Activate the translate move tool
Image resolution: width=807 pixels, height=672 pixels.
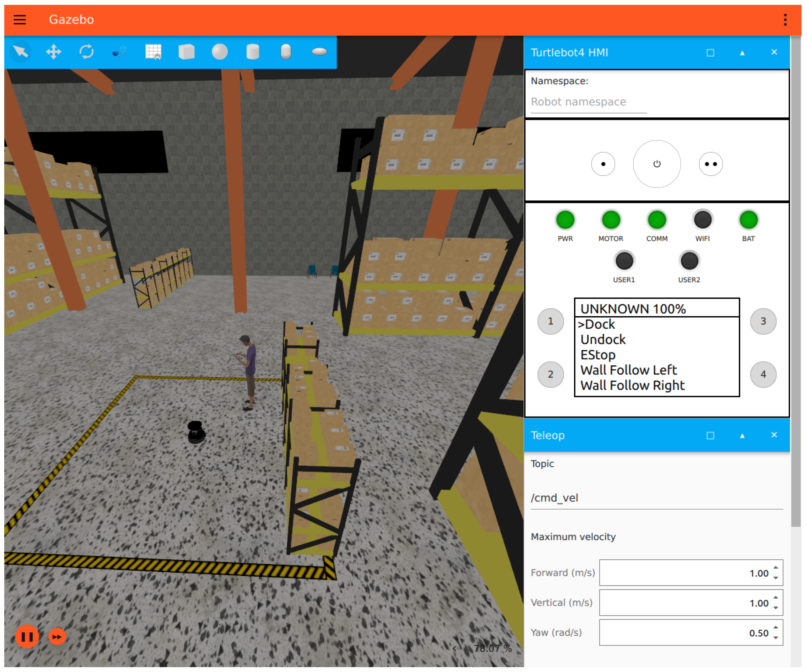tap(54, 51)
